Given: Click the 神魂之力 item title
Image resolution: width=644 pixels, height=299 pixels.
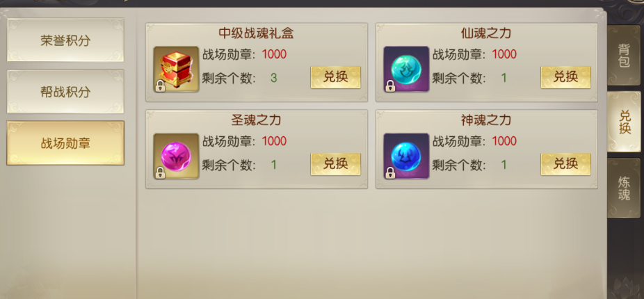Looking at the screenshot, I should 486,120.
